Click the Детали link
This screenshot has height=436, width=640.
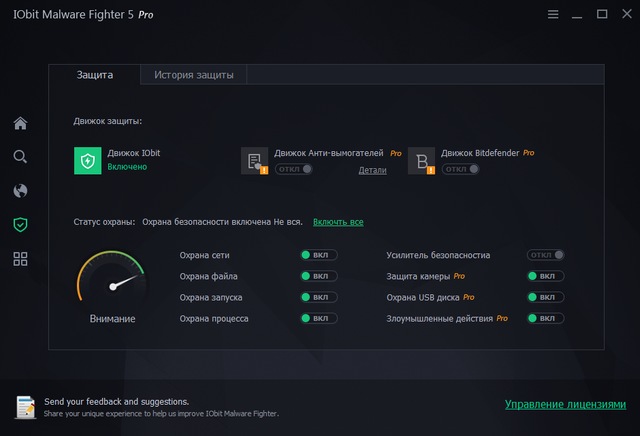click(x=372, y=170)
